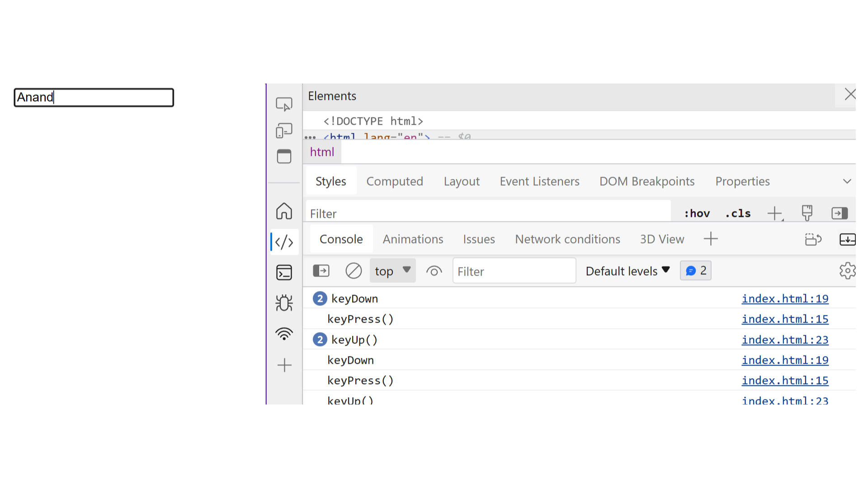Add a drawer tool with plus icon
The width and height of the screenshot is (868, 488).
[711, 239]
